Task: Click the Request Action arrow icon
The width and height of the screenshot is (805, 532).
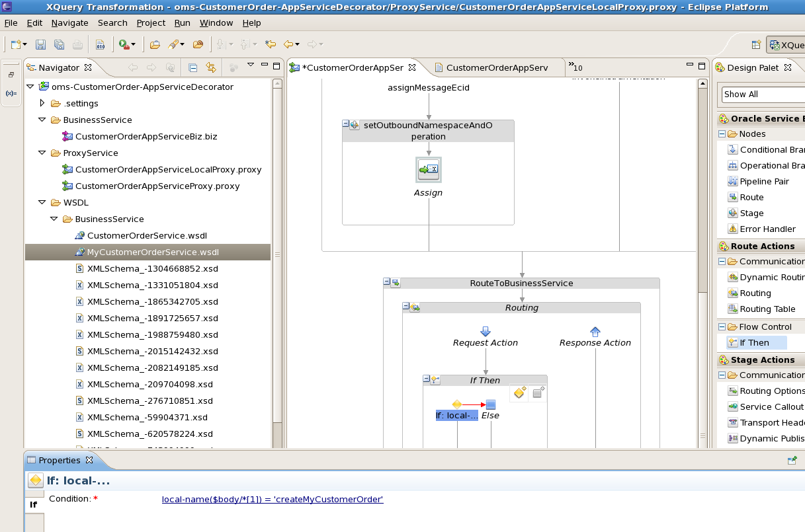Action: pos(486,331)
